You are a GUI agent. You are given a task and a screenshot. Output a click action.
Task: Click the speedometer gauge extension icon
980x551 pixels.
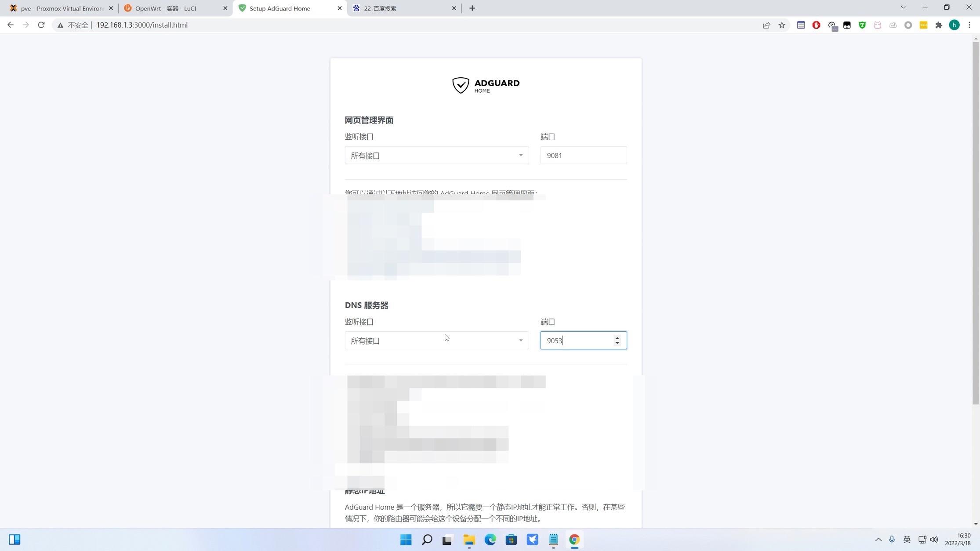pyautogui.click(x=832, y=25)
